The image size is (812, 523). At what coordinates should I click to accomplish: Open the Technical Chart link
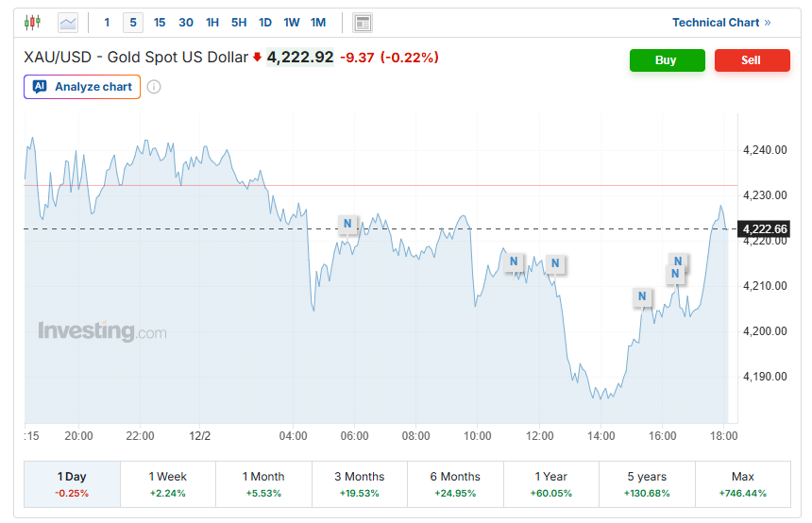pos(721,23)
